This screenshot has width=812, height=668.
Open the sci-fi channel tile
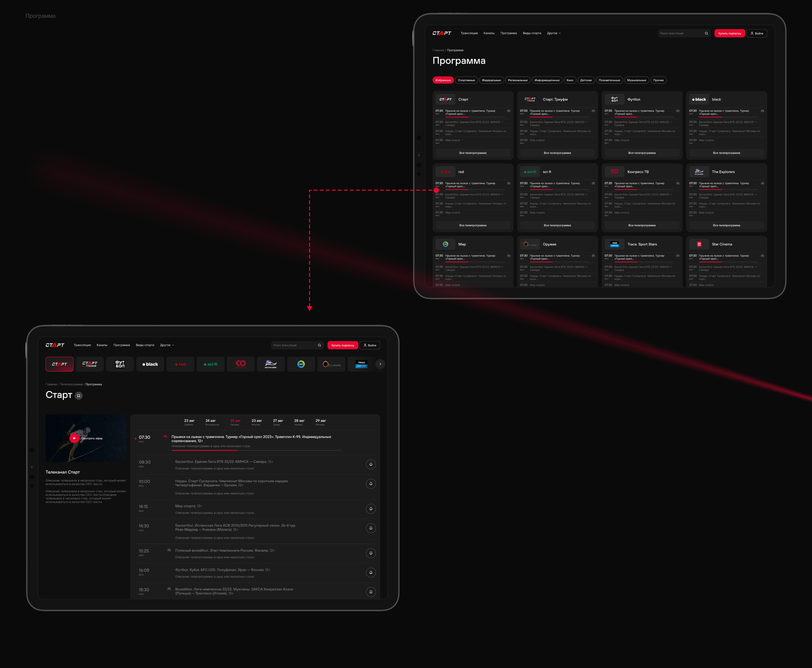click(211, 364)
